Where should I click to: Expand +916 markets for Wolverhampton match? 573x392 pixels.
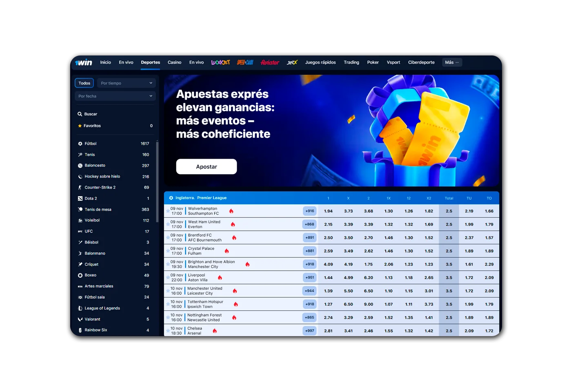310,211
